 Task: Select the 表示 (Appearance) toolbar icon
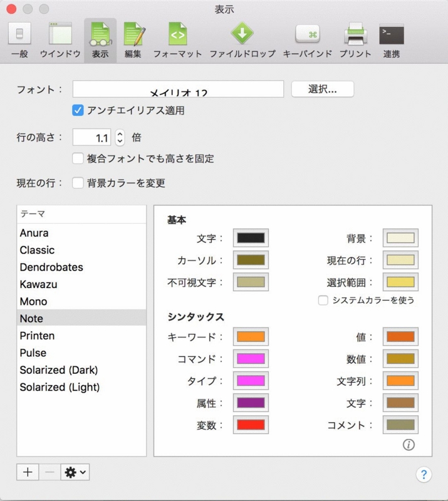(100, 40)
